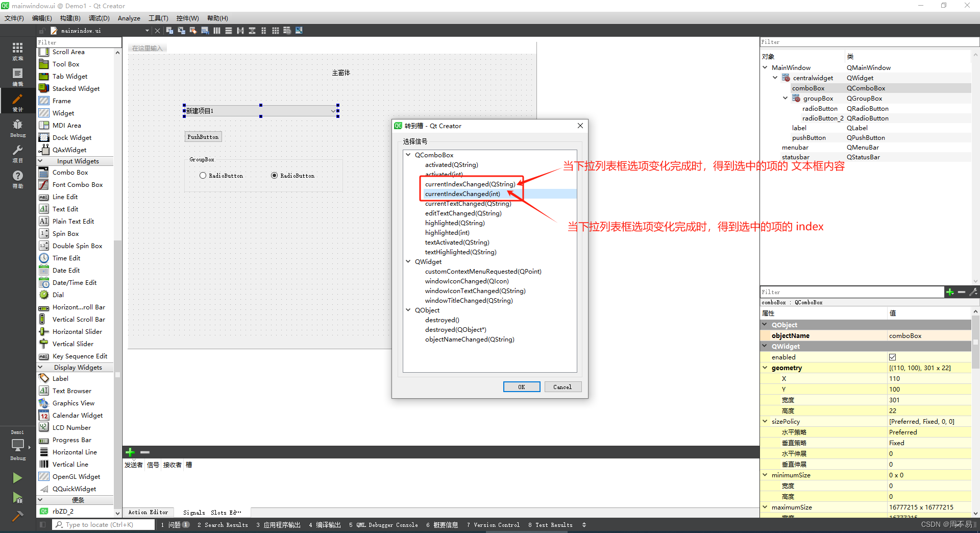Switch to 编辑 edit mode in sidebar
Viewport: 980px width, 533px height.
(x=18, y=77)
